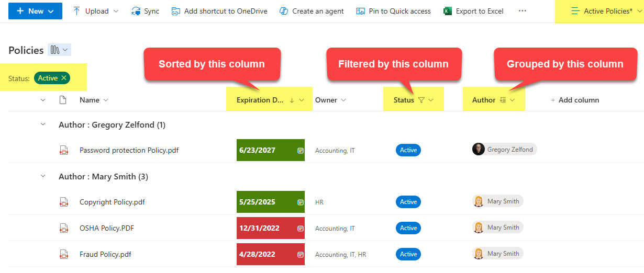
Task: Click Mary Smith chip in OSHA Policy row
Action: point(497,227)
